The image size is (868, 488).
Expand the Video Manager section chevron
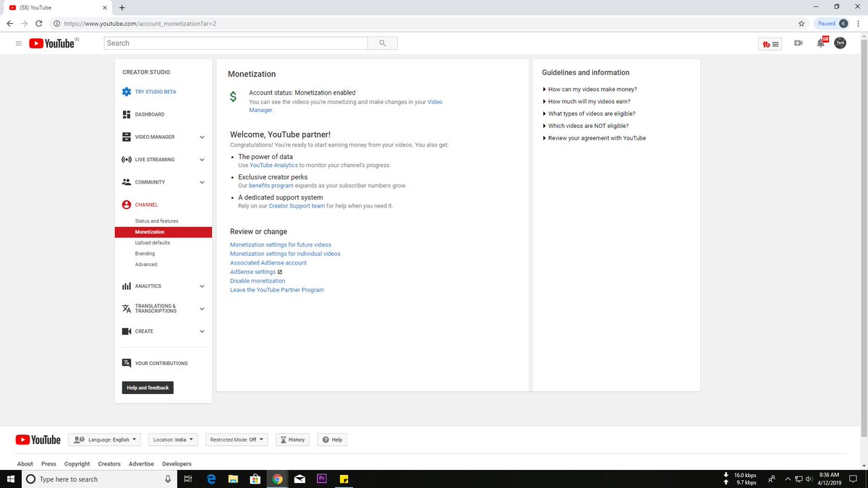coord(202,137)
